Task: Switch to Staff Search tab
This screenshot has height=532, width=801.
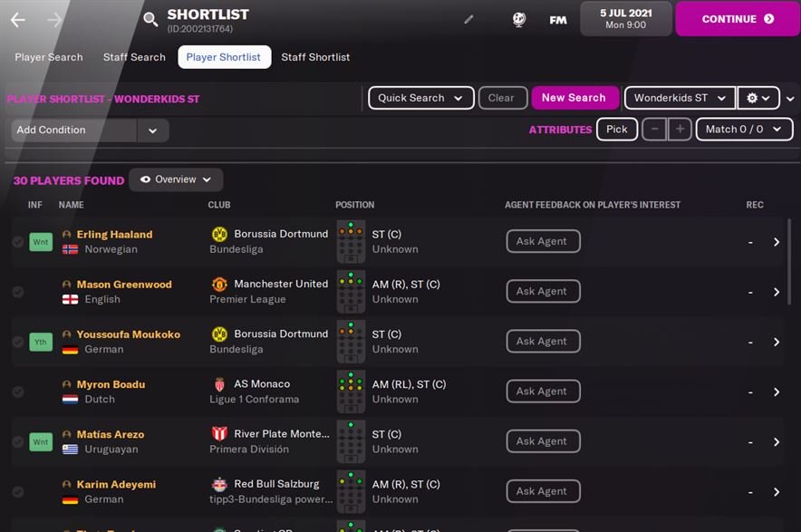Action: pos(134,57)
